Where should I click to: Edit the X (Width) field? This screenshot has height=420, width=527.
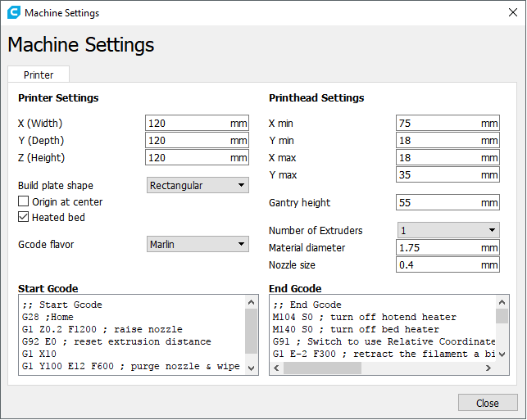tap(197, 123)
